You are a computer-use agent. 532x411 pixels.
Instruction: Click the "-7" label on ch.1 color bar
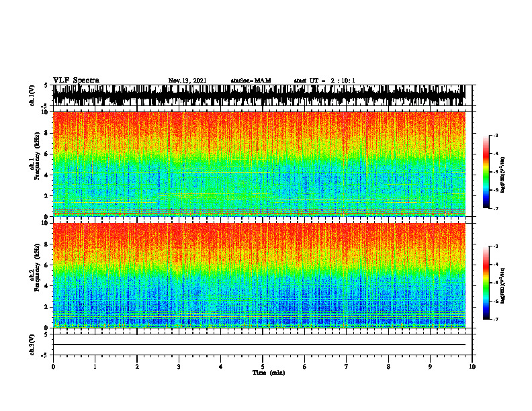pos(495,208)
